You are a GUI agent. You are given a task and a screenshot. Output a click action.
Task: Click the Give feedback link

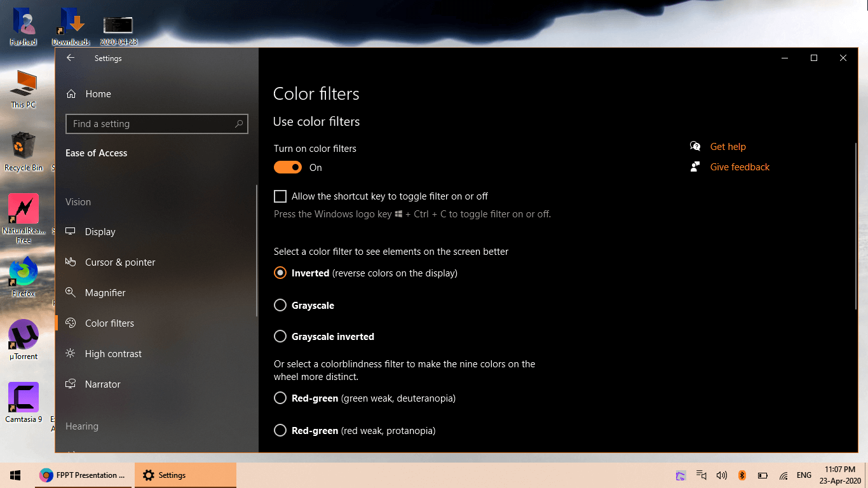(x=740, y=167)
